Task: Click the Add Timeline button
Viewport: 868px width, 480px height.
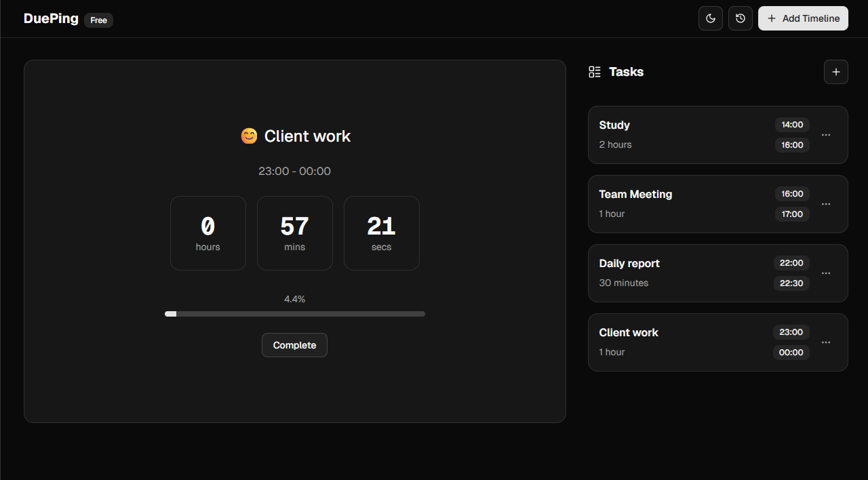Action: [x=803, y=18]
